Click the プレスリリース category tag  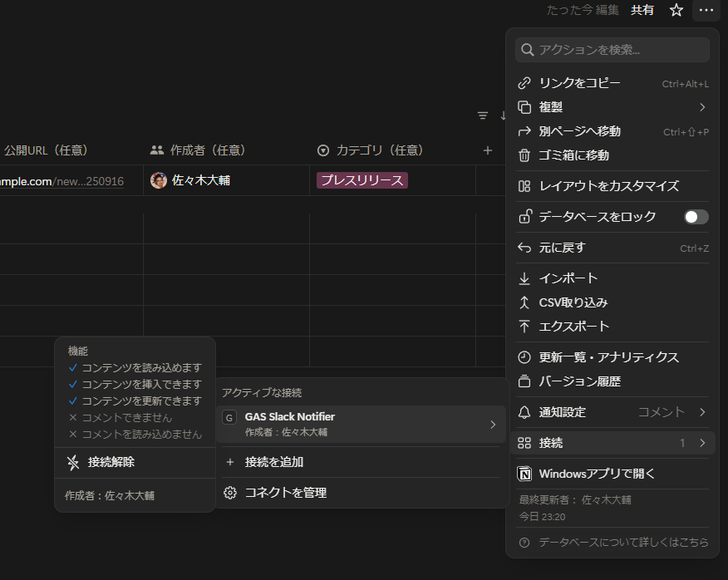(362, 180)
